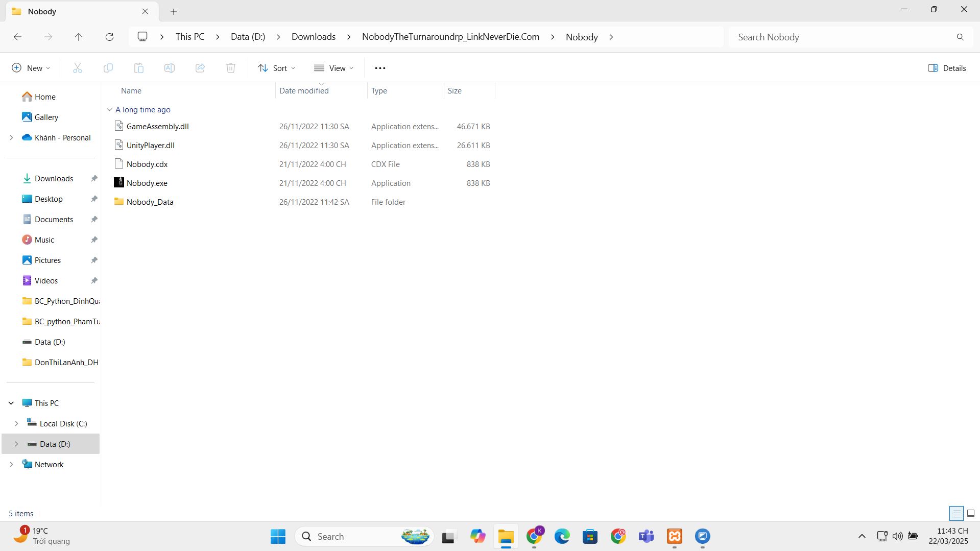Go up one folder level with Up arrow
This screenshot has height=551, width=980.
[79, 37]
